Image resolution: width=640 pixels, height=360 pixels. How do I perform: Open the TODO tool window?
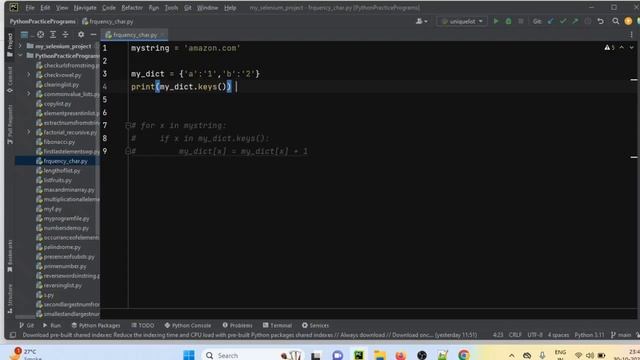(x=143, y=325)
